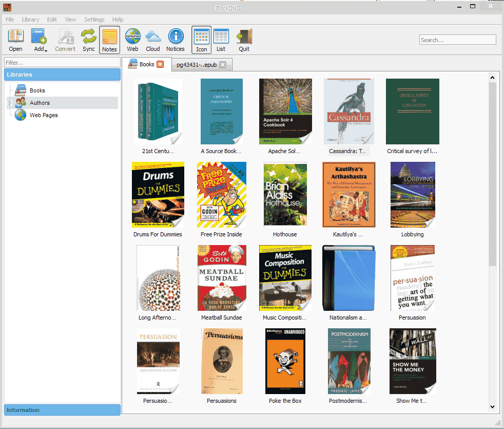Close the pg43431-..epub tab
The height and width of the screenshot is (429, 504).
[223, 65]
